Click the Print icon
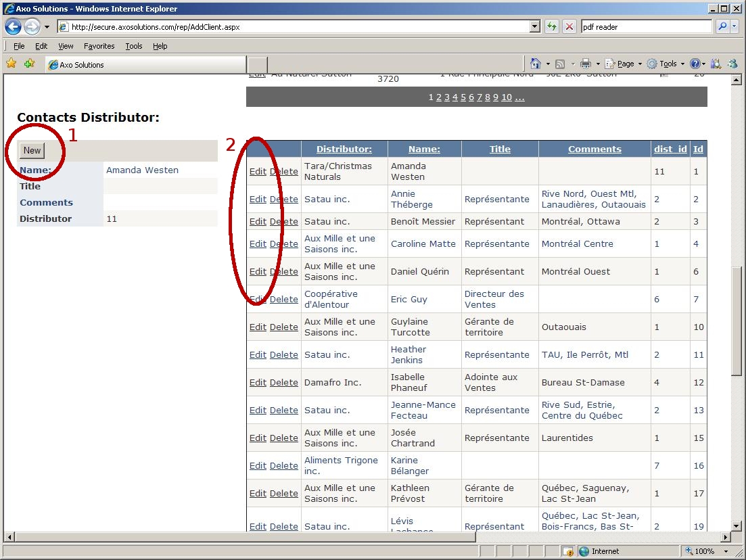The width and height of the screenshot is (746, 560). 586,64
